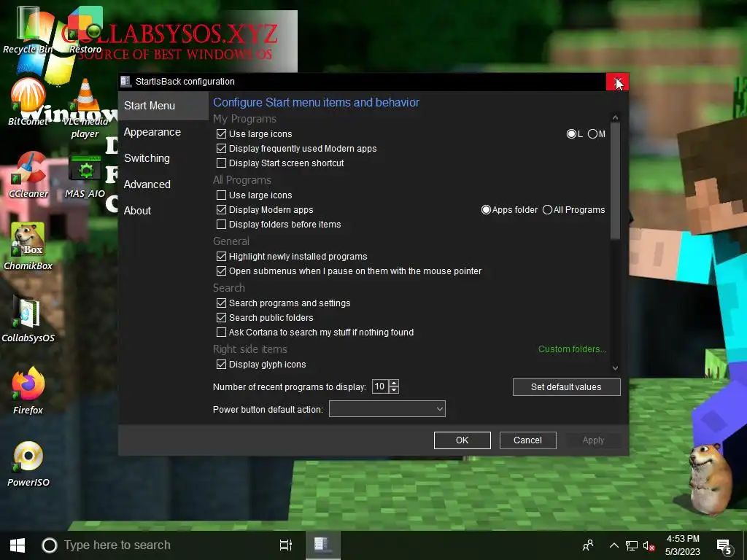Click the Type here to search box

click(x=117, y=545)
